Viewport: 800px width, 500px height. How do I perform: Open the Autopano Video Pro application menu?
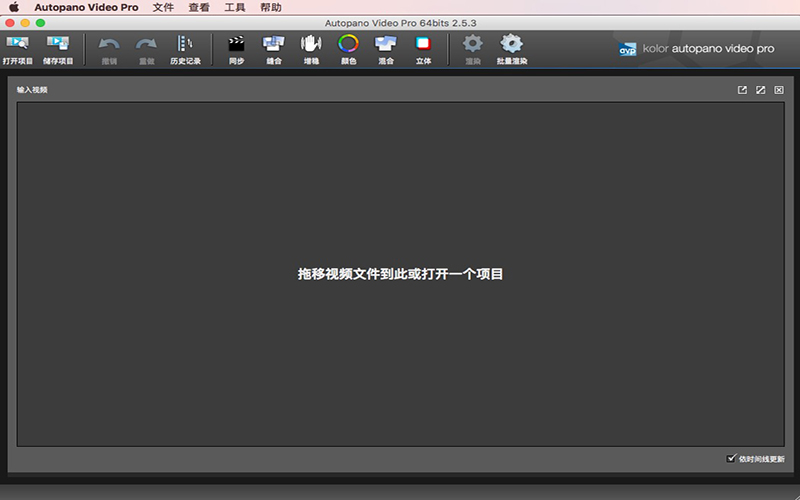click(86, 7)
